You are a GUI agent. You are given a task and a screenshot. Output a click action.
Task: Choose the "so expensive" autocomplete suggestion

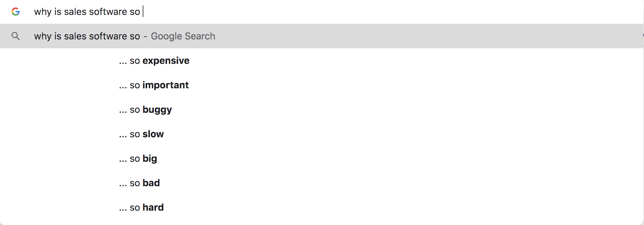pos(154,61)
